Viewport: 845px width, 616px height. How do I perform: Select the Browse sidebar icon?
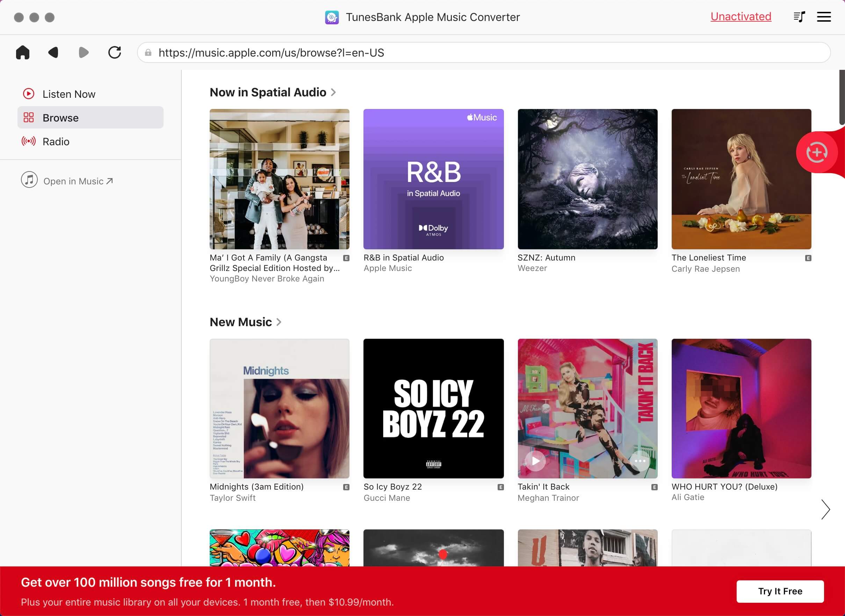[x=29, y=118]
